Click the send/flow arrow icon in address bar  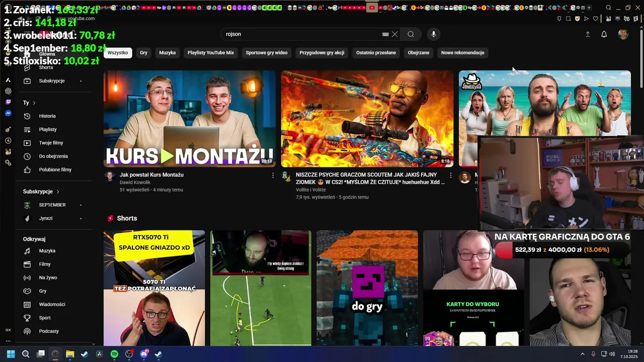tap(586, 19)
